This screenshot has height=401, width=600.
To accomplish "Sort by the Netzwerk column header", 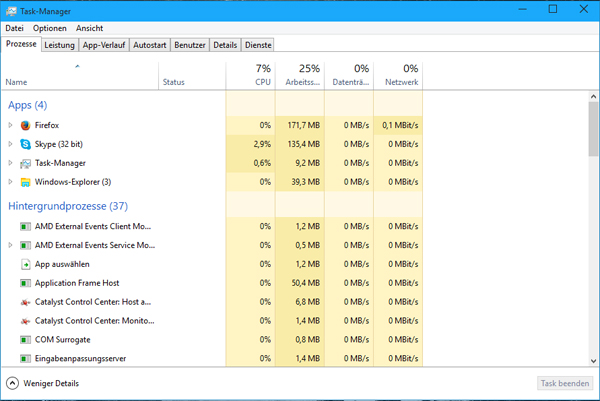I will (398, 76).
